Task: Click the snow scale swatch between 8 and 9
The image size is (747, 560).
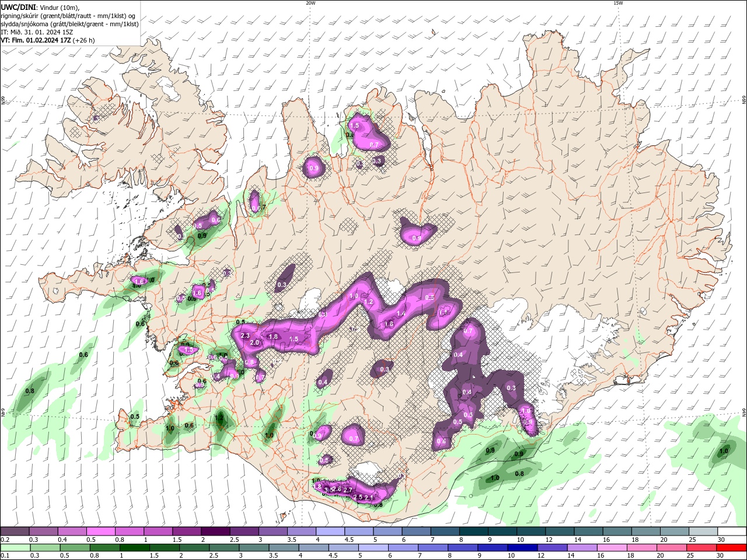Action: tap(474, 531)
